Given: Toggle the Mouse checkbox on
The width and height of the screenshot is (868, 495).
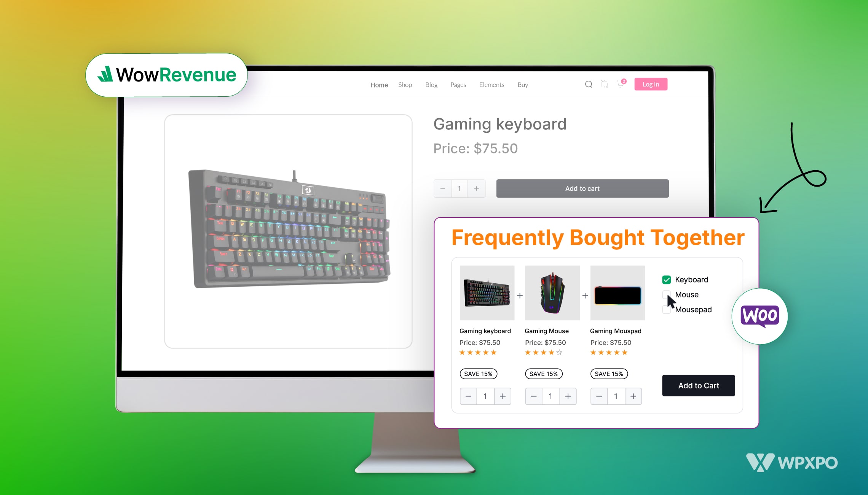Looking at the screenshot, I should [667, 294].
